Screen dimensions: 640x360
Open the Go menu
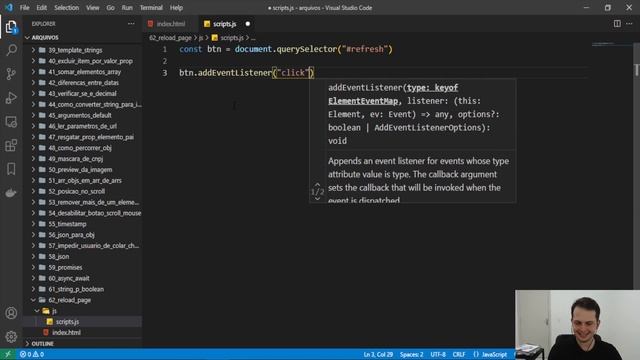coord(111,8)
